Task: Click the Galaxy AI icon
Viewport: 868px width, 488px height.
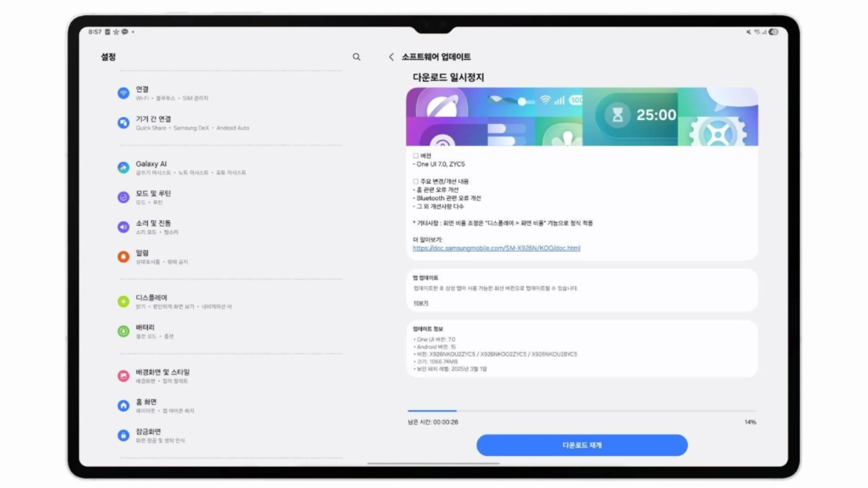Action: tap(123, 167)
